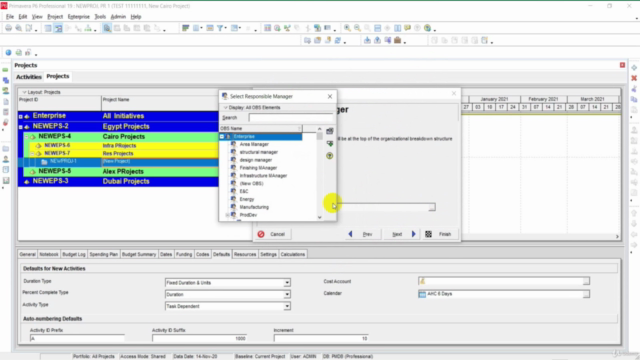Open the Notebook tab

49,254
